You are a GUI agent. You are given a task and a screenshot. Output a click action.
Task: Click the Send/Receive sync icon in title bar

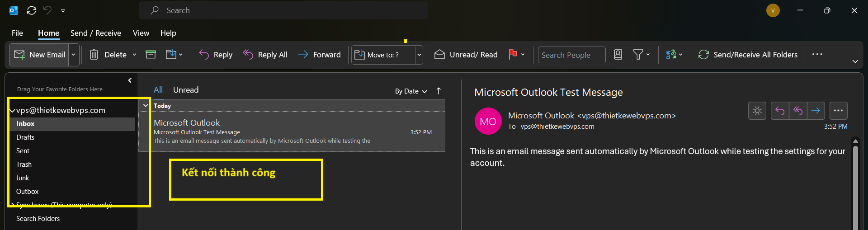[x=32, y=10]
